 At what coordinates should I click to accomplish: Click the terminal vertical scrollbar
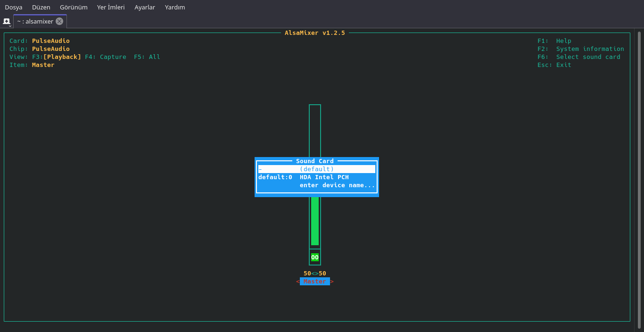639,179
